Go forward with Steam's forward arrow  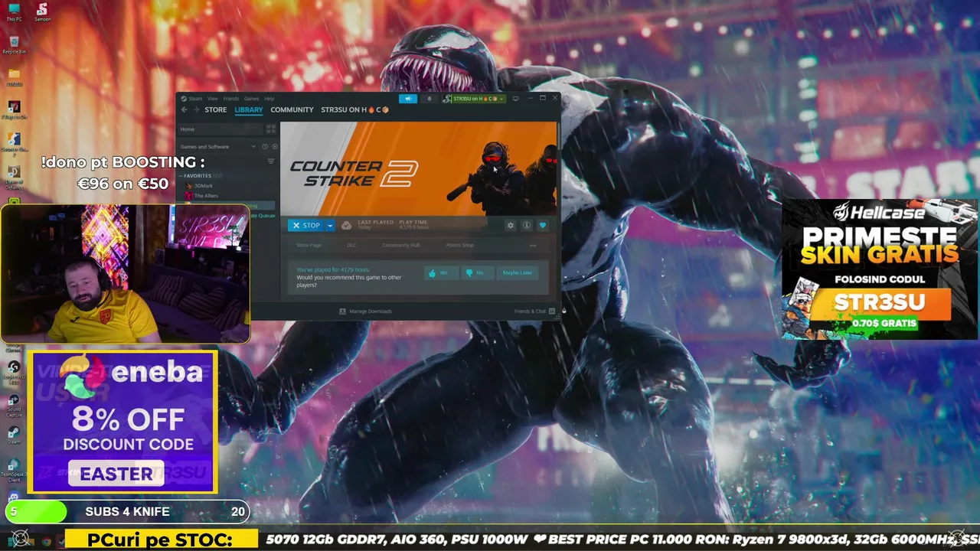pos(195,109)
